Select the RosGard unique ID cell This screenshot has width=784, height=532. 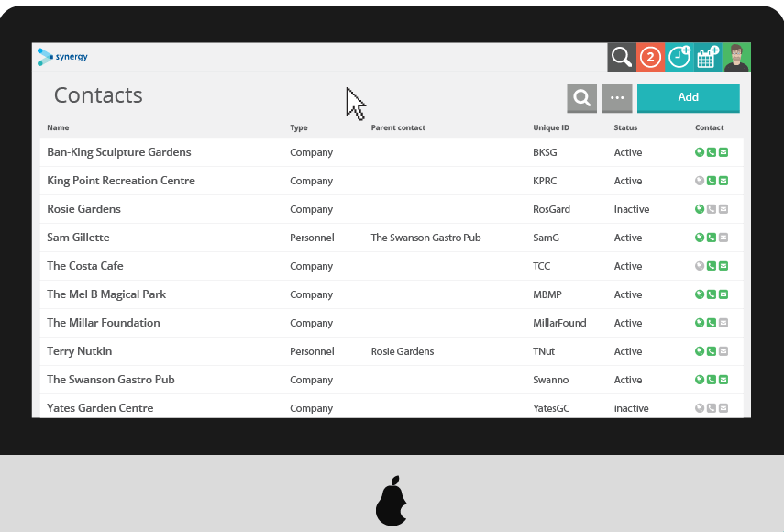(x=551, y=209)
